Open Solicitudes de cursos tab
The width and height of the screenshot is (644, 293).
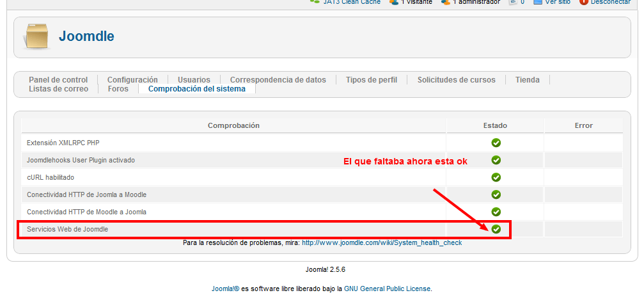click(x=456, y=80)
